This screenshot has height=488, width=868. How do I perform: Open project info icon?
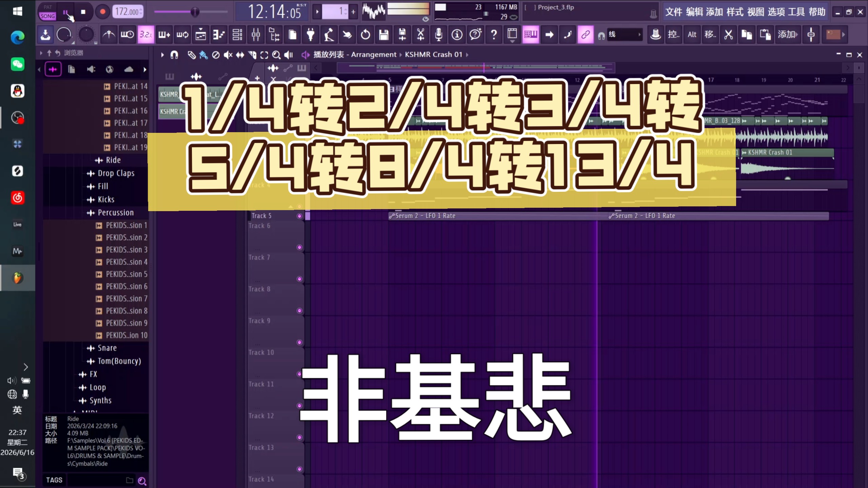(x=457, y=34)
